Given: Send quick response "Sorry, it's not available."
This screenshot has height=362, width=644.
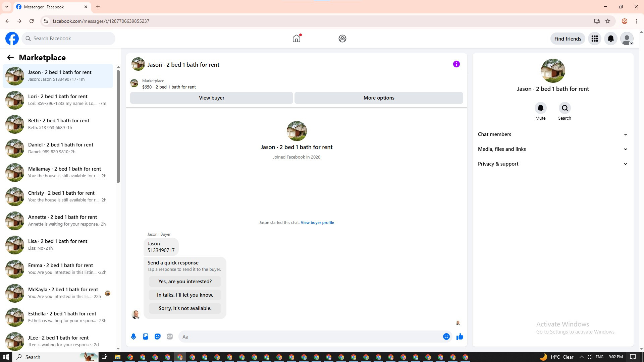Looking at the screenshot, I should 185,308.
